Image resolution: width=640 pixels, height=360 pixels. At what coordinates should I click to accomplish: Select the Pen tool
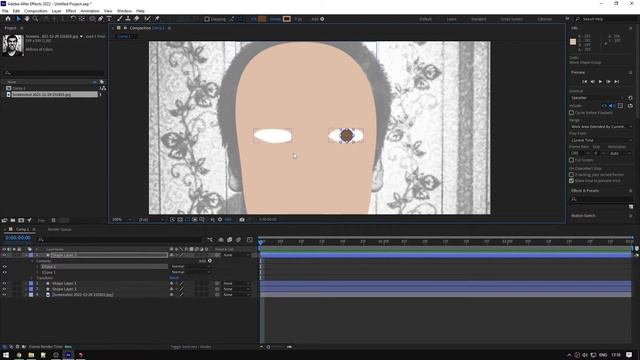click(100, 19)
